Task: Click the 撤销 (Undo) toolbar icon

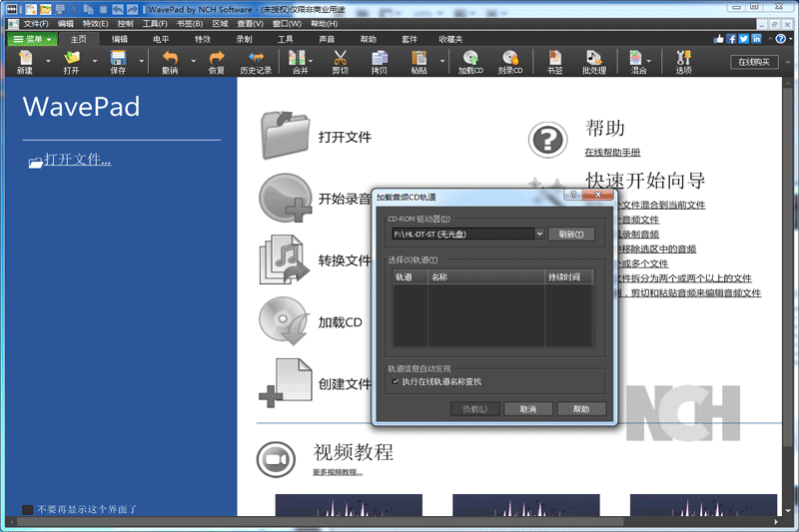Action: [x=170, y=62]
